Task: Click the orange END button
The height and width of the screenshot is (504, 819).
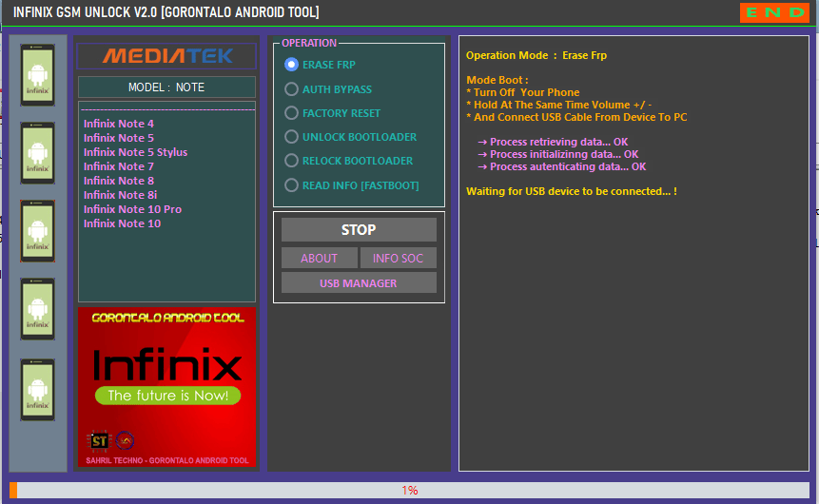Action: coord(774,12)
